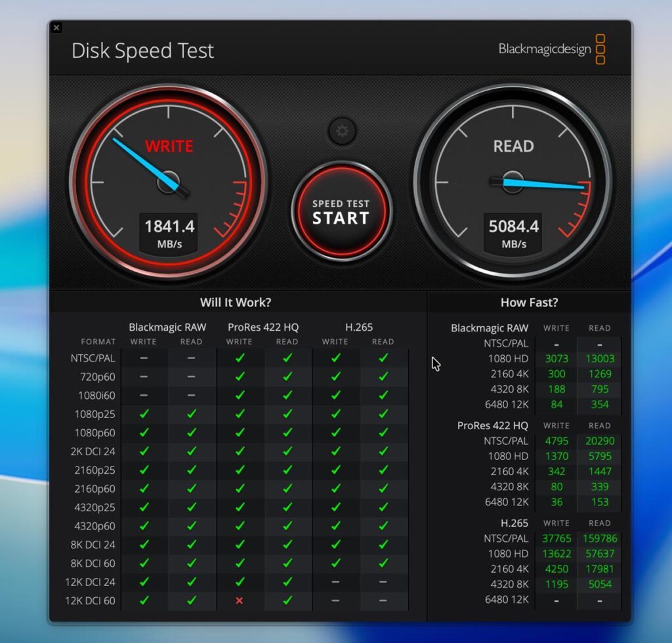
Task: Click the 2160p60 format row label
Action: 94,488
